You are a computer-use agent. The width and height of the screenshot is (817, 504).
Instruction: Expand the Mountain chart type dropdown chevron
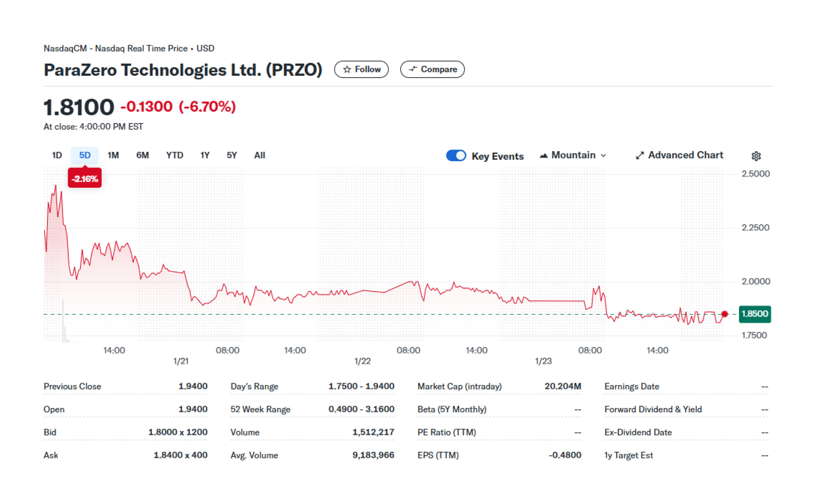[603, 156]
